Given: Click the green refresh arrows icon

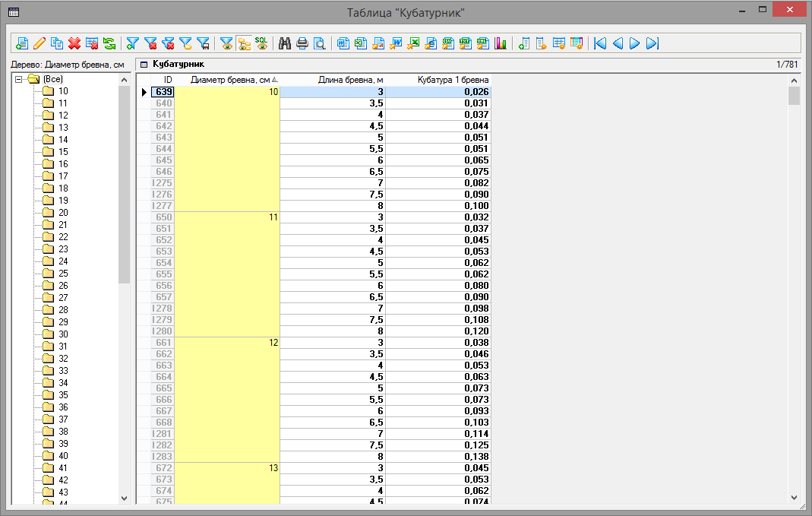Looking at the screenshot, I should point(109,43).
